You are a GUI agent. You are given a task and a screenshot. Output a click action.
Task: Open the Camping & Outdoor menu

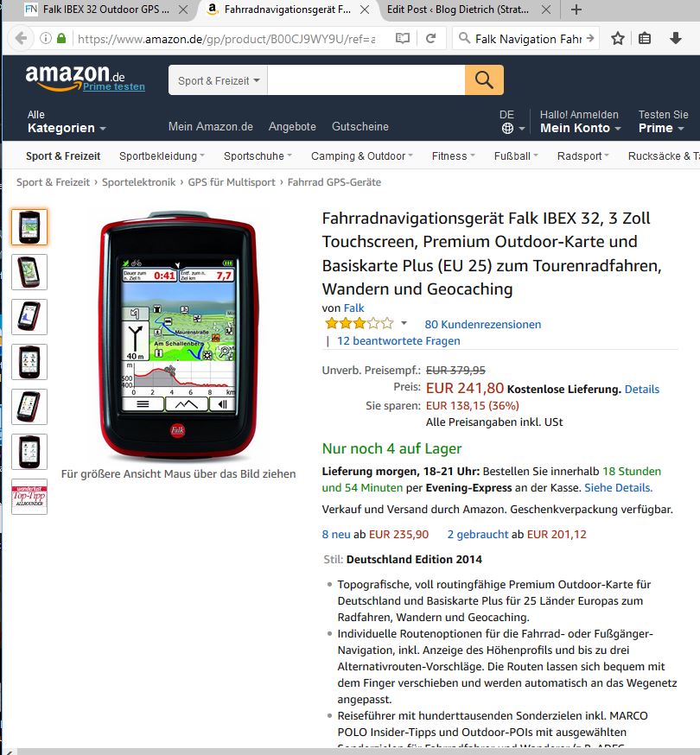click(x=362, y=156)
